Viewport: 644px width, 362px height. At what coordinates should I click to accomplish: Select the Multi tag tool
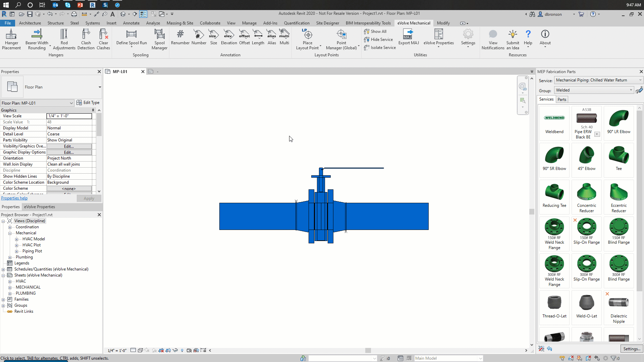point(284,37)
